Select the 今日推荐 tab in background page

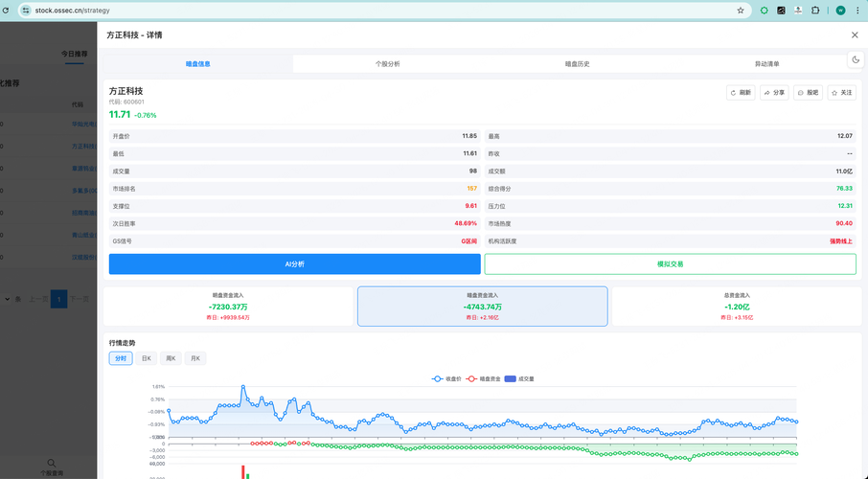pos(74,54)
